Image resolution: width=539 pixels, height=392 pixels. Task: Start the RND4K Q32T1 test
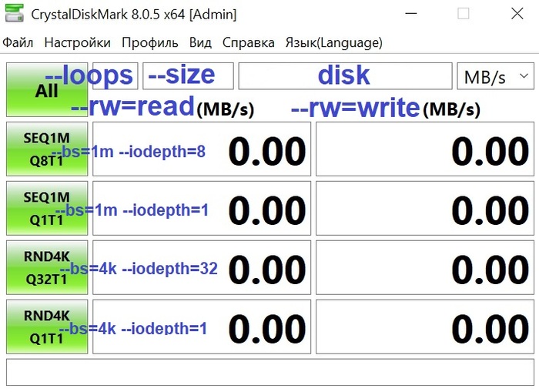(47, 267)
